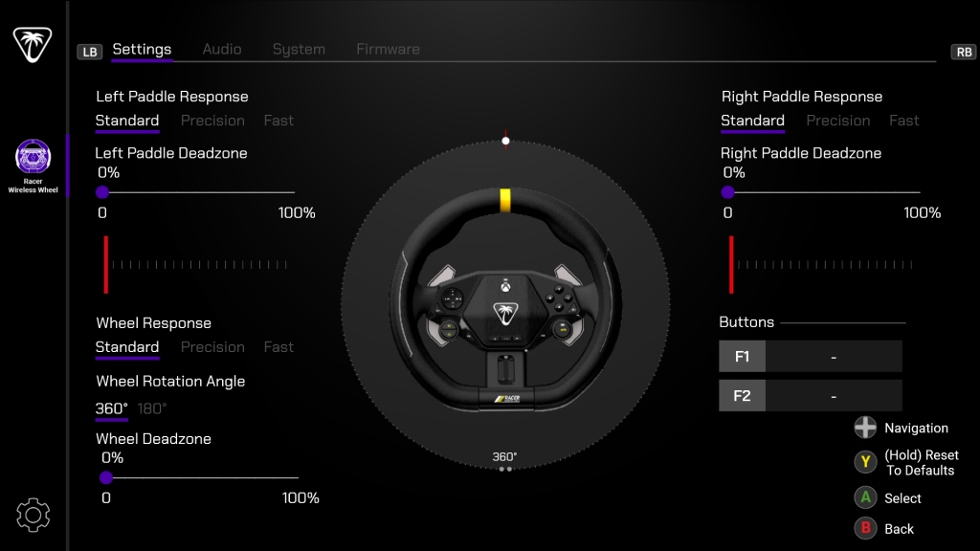Click the Turtle Beach palm logo
The height and width of the screenshot is (551, 980).
33,44
